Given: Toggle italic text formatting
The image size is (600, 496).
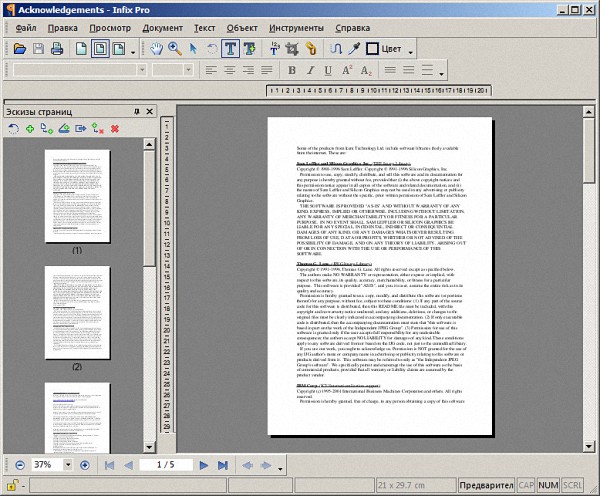Looking at the screenshot, I should pos(312,71).
